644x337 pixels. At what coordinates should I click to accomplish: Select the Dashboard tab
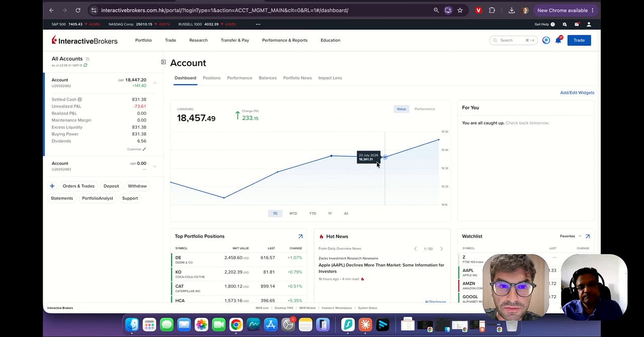(185, 78)
